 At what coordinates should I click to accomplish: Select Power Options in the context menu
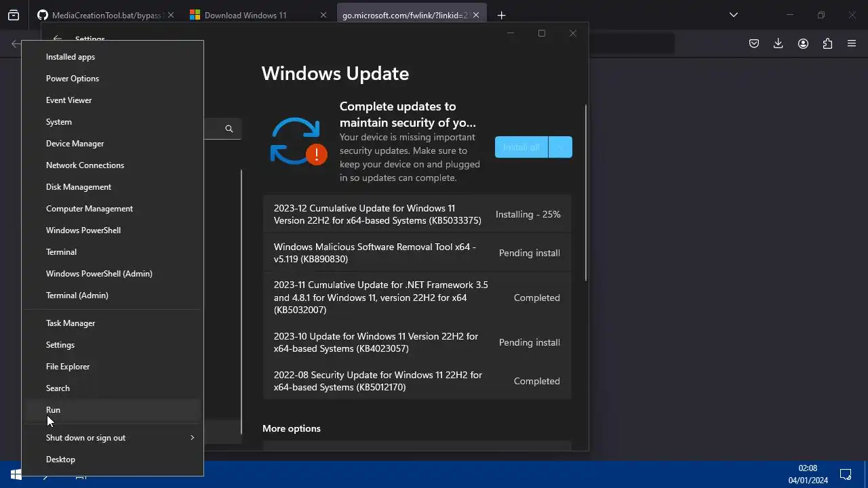coord(113,79)
